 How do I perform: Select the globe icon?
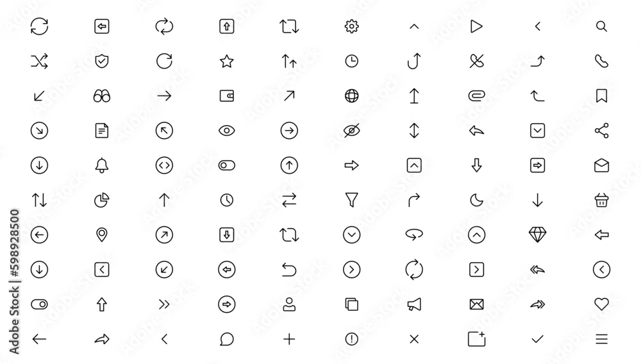[351, 96]
